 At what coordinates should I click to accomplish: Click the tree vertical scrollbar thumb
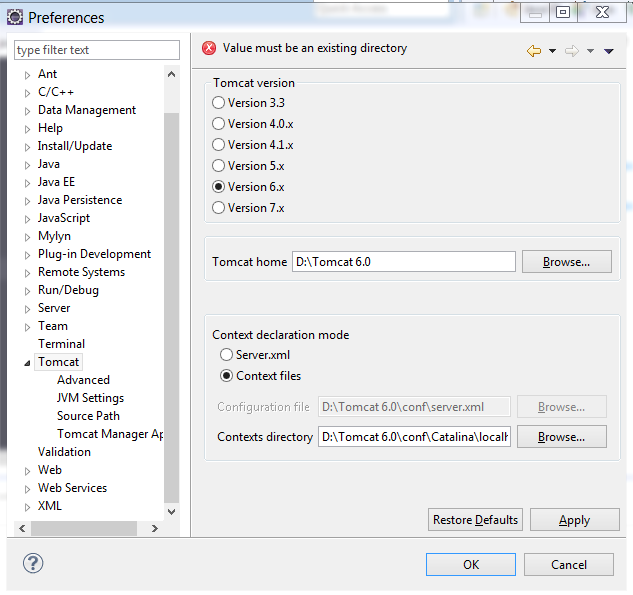pyautogui.click(x=172, y=308)
